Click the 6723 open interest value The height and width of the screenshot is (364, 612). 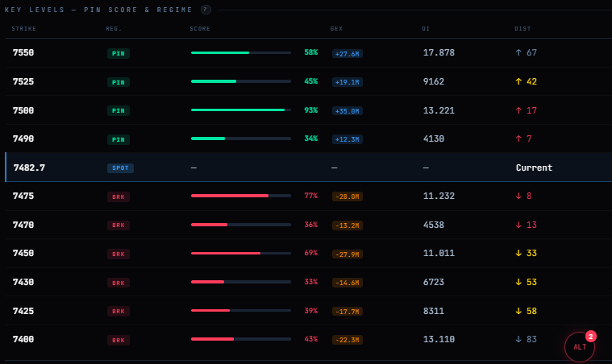(x=434, y=282)
